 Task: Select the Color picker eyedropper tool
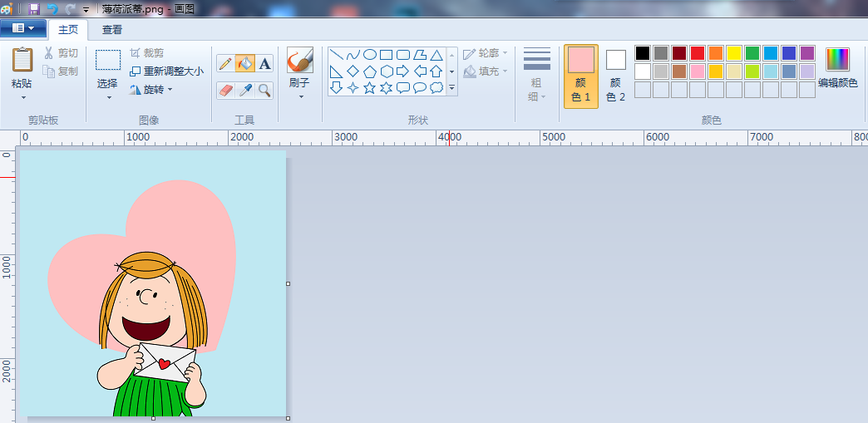click(x=244, y=91)
